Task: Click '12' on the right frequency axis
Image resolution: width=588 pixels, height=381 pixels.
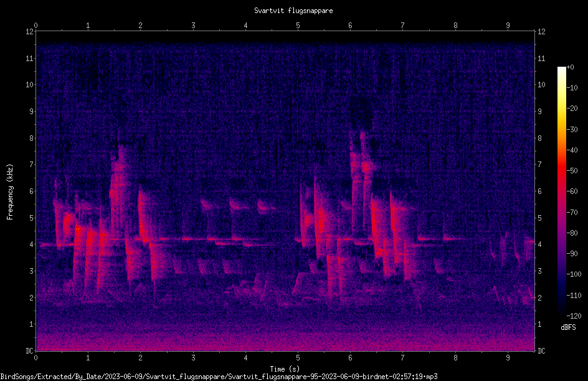Action: (x=541, y=32)
